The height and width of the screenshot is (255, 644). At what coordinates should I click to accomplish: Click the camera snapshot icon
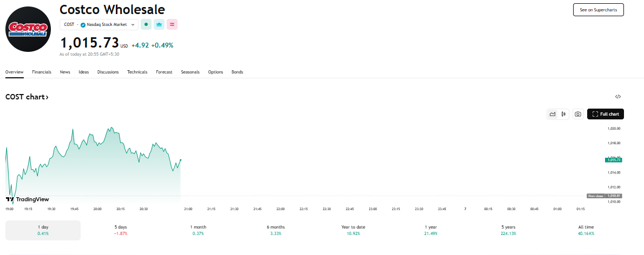tap(578, 114)
